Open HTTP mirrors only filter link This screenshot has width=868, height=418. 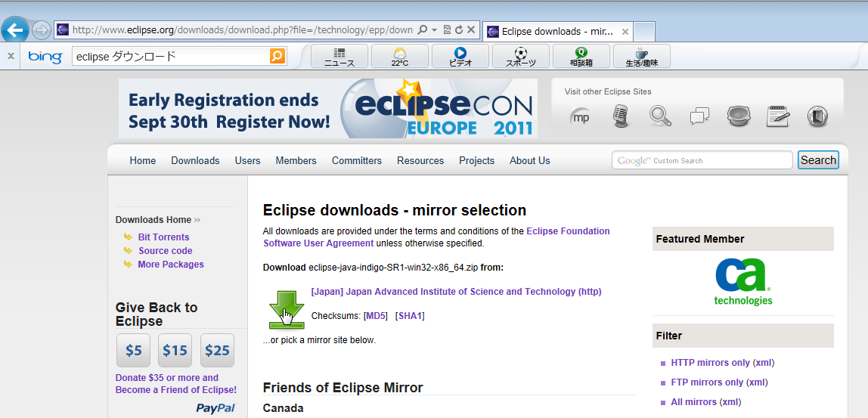point(710,363)
